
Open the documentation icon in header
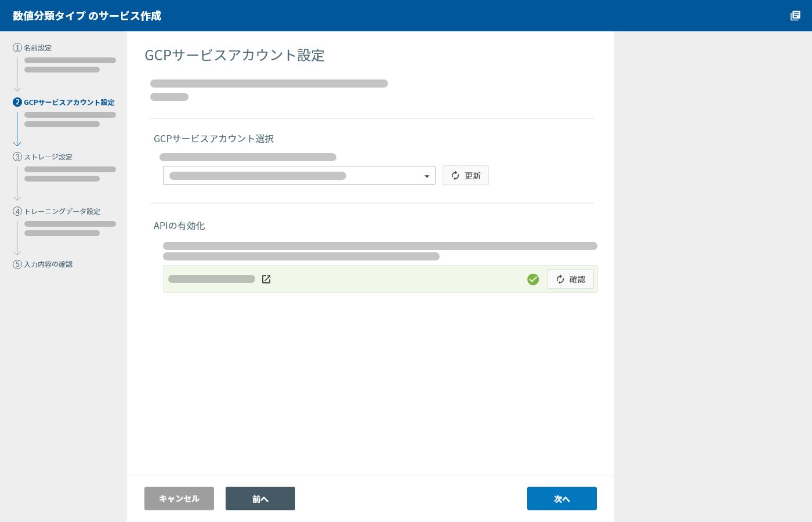pos(795,16)
